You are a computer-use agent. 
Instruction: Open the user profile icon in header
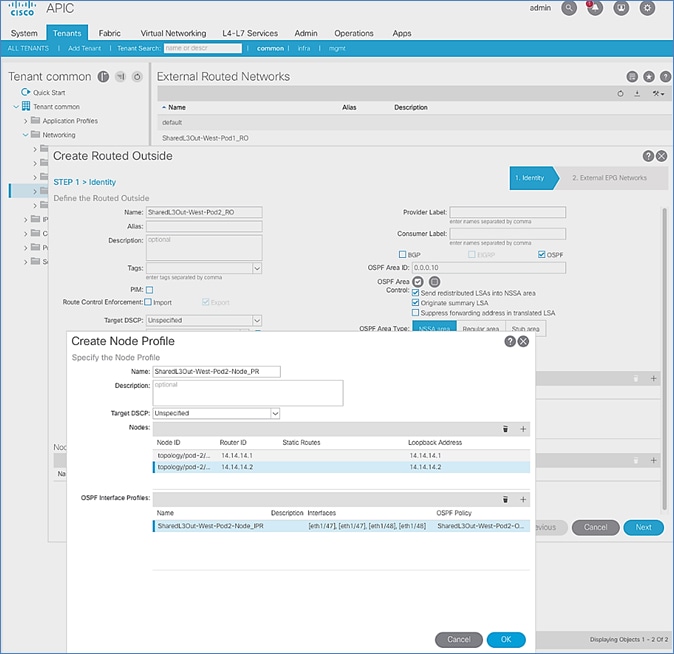coord(621,8)
